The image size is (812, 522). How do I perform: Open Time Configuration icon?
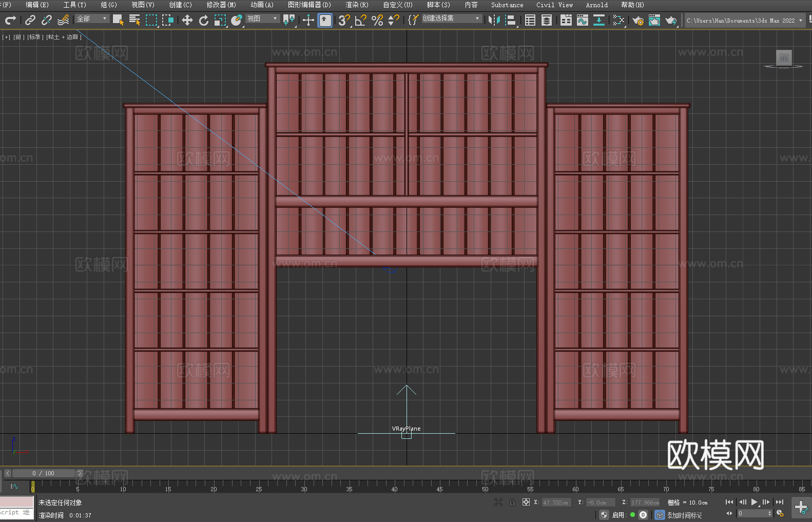click(x=780, y=513)
